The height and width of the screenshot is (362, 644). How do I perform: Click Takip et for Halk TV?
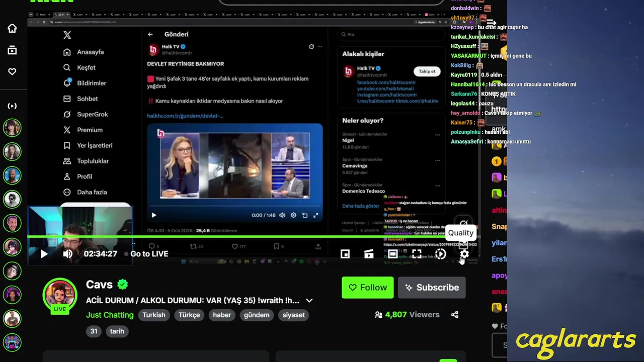pyautogui.click(x=427, y=71)
